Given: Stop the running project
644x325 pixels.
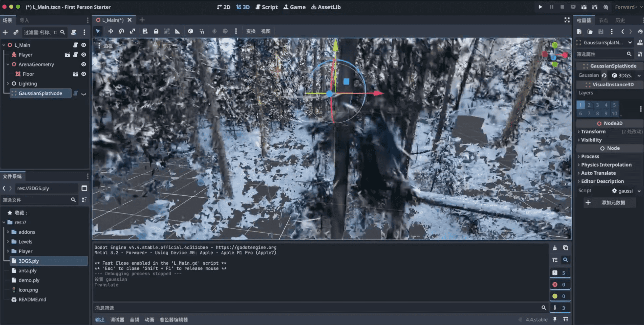Looking at the screenshot, I should 562,7.
